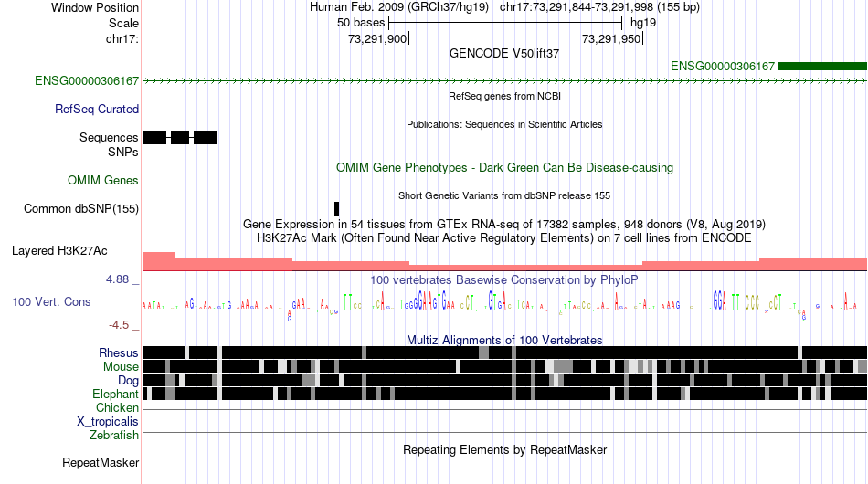
Task: Click the Elephant alignment label
Action: click(x=115, y=394)
